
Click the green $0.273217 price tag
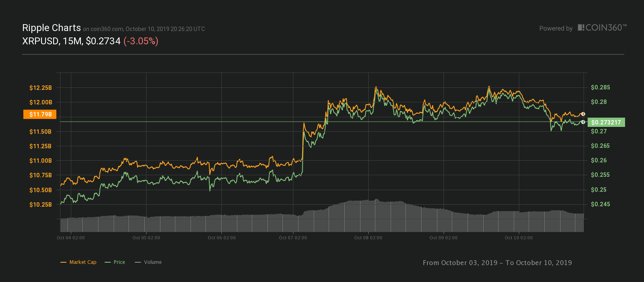[x=606, y=122]
